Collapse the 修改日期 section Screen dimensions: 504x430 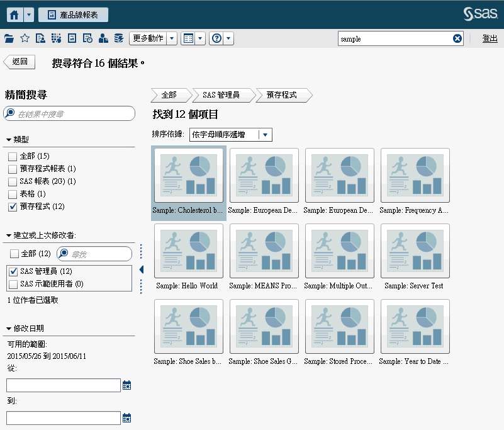(8, 327)
